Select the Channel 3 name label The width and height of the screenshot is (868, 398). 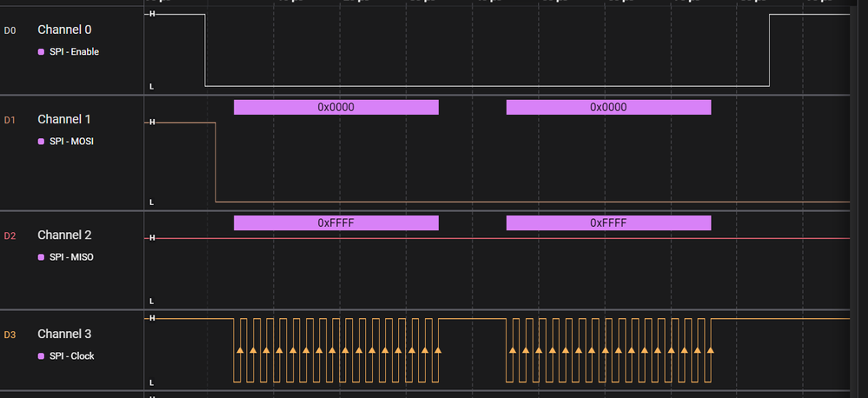pyautogui.click(x=64, y=334)
